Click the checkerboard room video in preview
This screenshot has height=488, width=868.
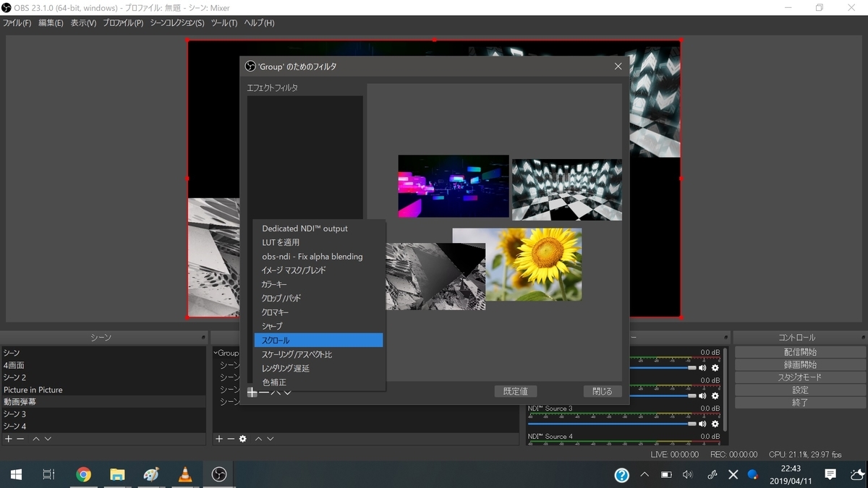point(567,189)
